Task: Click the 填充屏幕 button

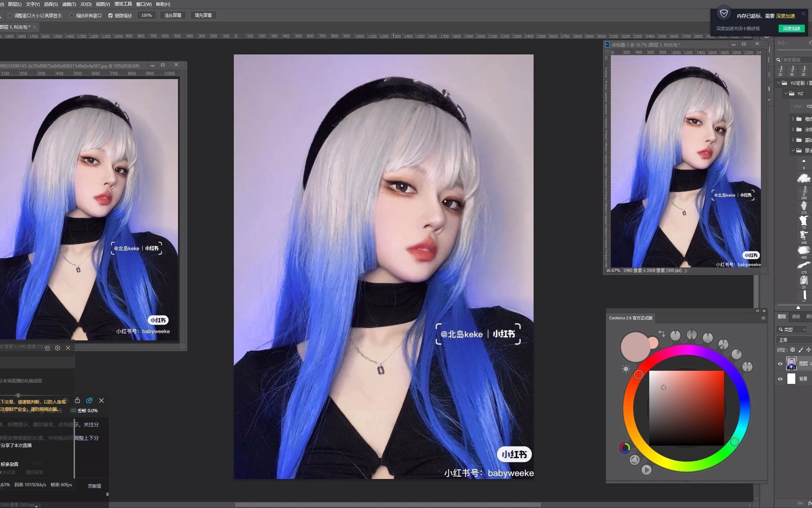Action: coord(203,15)
